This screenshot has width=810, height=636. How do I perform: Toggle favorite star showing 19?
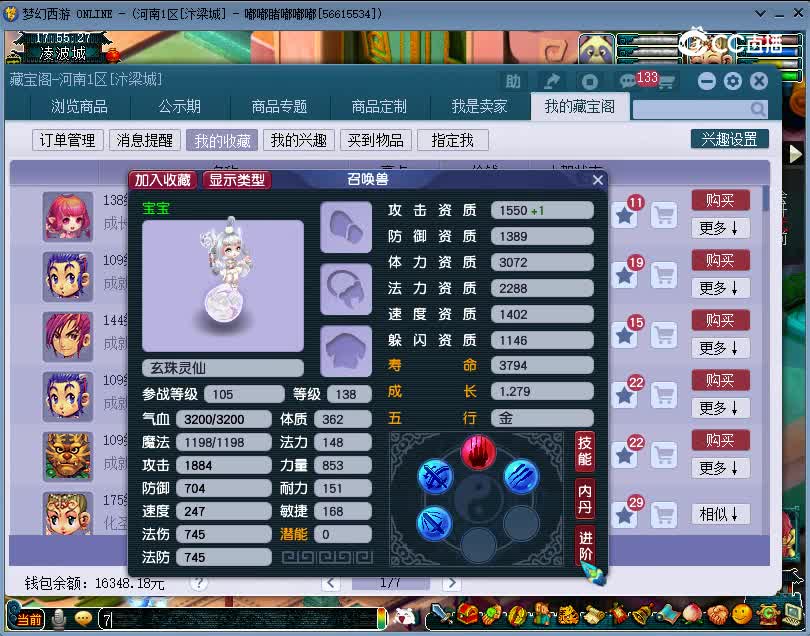(625, 274)
